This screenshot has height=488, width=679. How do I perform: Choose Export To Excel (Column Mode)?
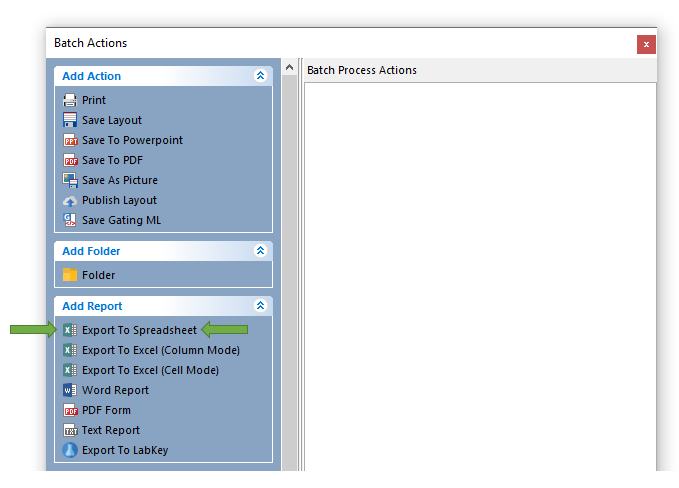click(x=160, y=350)
